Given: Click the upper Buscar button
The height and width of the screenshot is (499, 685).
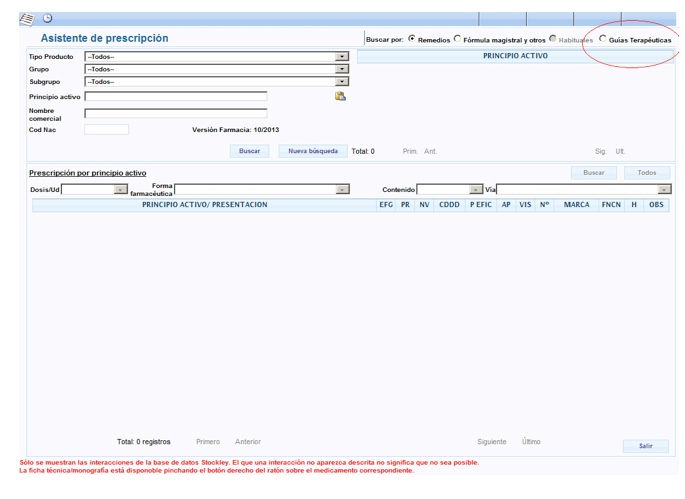Looking at the screenshot, I should click(249, 151).
